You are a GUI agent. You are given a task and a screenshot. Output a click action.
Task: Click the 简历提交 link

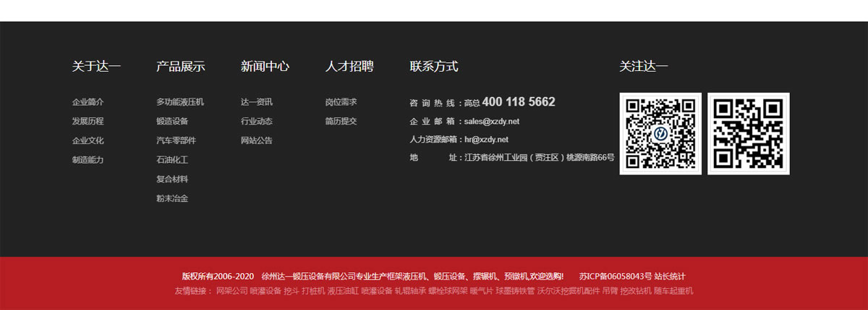[x=341, y=122]
